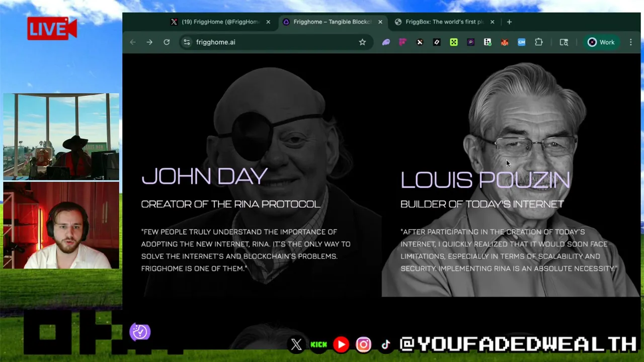Image resolution: width=644 pixels, height=362 pixels.
Task: Open the Work profile menu
Action: click(x=601, y=42)
